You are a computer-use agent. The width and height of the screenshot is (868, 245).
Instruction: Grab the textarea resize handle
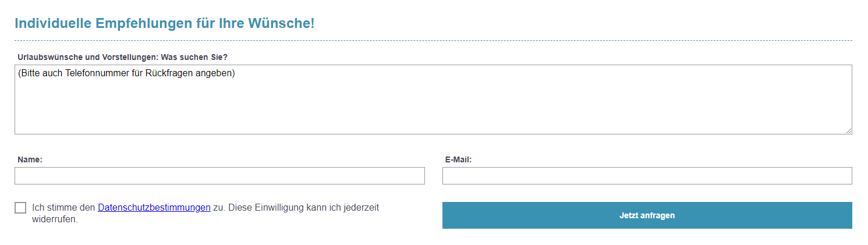coord(849,131)
